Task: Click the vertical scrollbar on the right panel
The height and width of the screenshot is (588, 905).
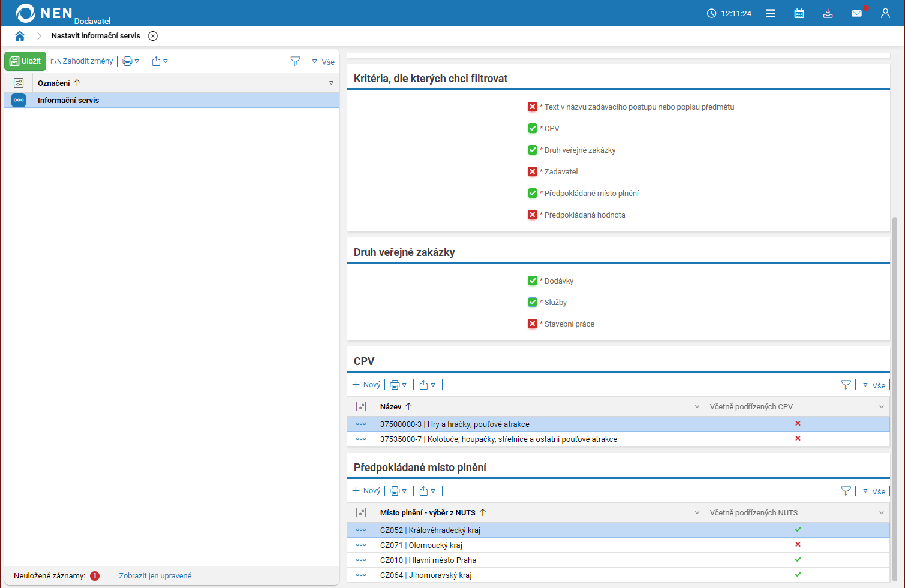Action: point(895,396)
